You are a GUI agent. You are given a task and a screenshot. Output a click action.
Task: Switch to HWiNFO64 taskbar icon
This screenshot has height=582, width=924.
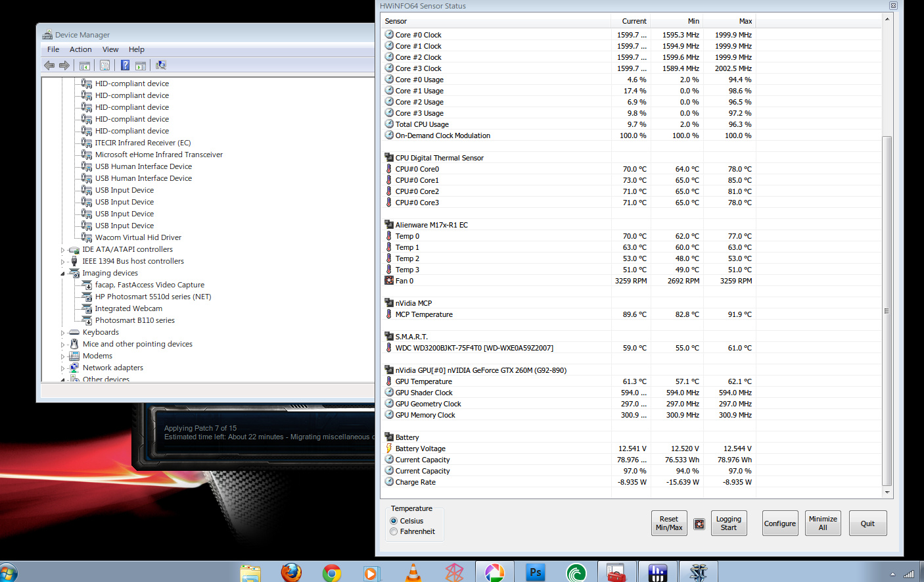click(x=658, y=573)
